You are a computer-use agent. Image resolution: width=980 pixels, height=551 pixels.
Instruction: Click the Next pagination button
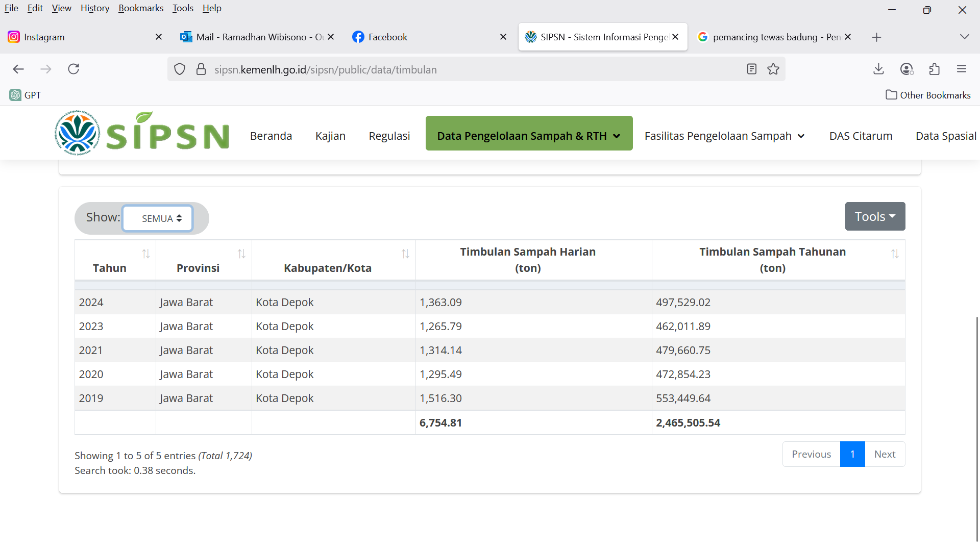(885, 454)
